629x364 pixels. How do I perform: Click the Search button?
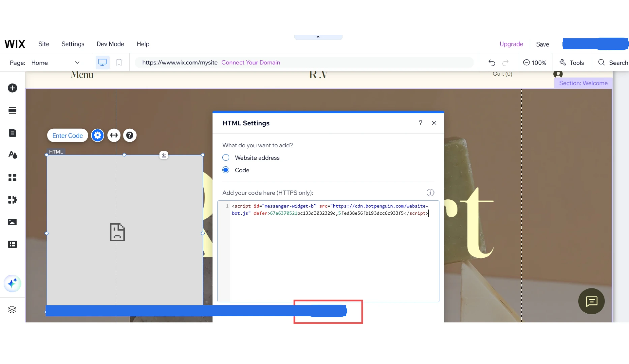(613, 63)
